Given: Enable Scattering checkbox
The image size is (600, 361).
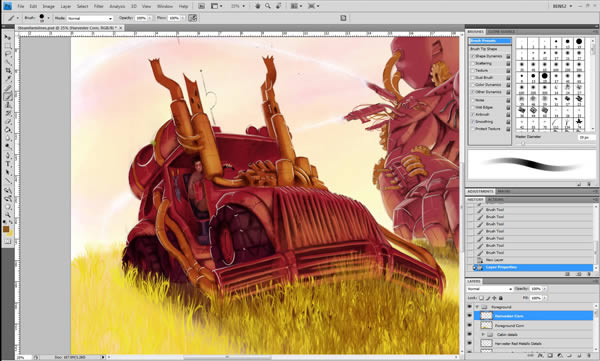Looking at the screenshot, I should point(473,63).
